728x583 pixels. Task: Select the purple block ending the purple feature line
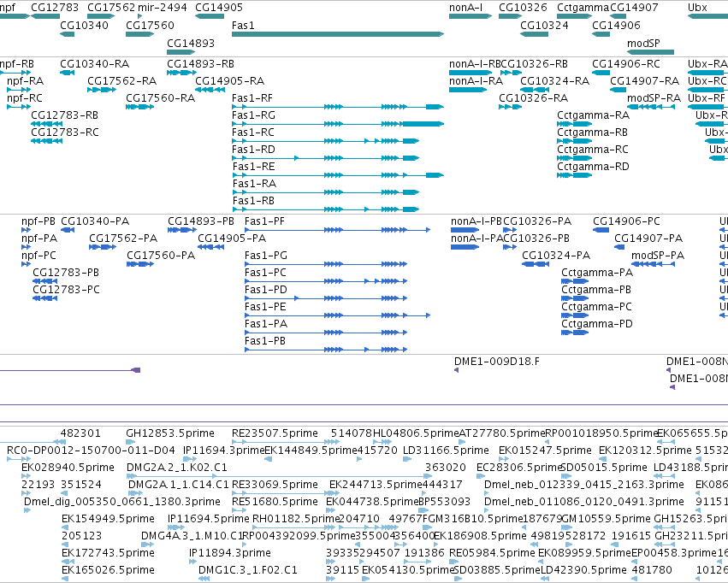pos(137,370)
